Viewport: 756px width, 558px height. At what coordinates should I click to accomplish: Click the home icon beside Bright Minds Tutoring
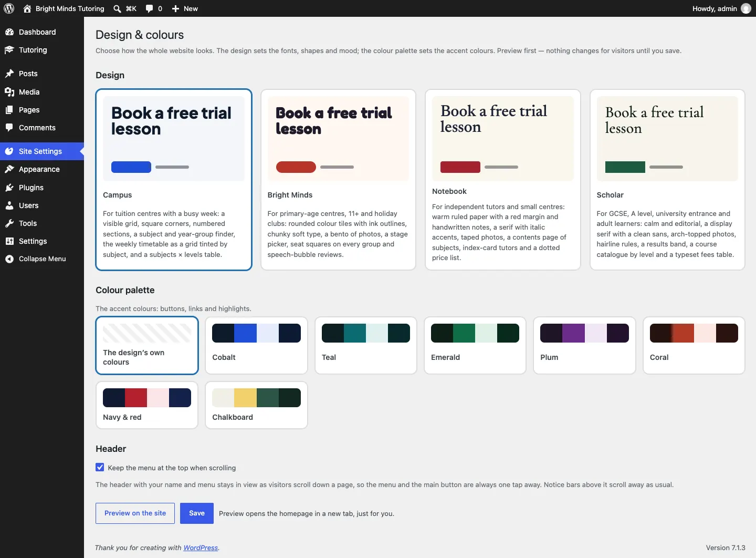27,8
